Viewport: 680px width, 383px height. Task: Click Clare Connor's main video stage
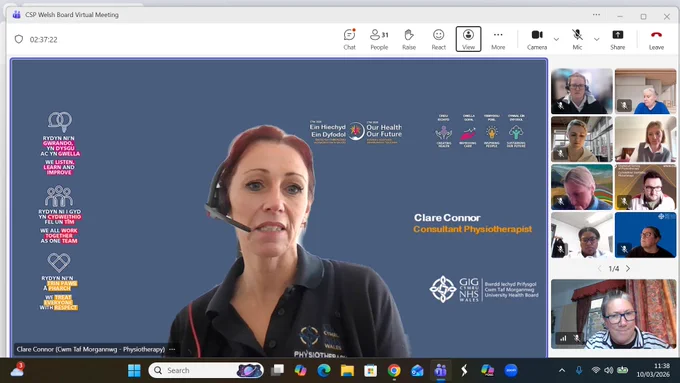(x=279, y=208)
